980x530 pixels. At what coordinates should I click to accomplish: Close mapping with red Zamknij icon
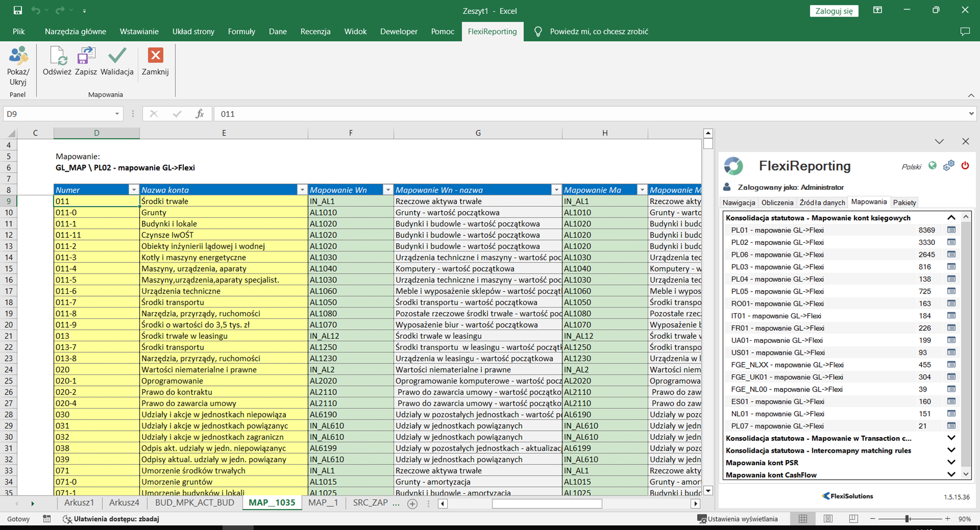[x=155, y=57]
